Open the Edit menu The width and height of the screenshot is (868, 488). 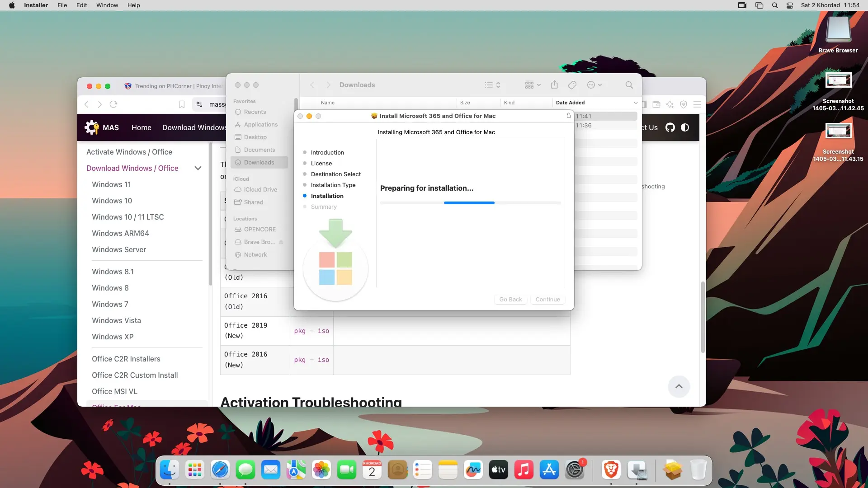(81, 5)
